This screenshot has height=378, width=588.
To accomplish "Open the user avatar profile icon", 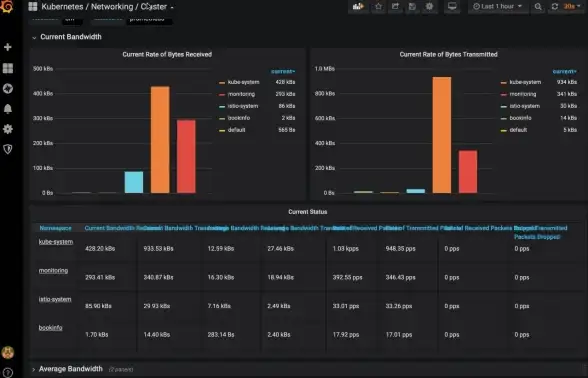I will click(x=8, y=352).
